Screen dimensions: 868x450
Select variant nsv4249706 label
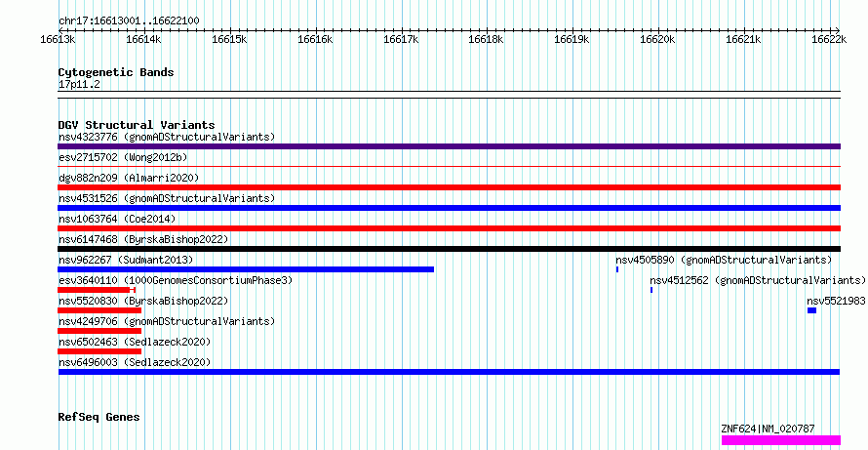(x=167, y=321)
